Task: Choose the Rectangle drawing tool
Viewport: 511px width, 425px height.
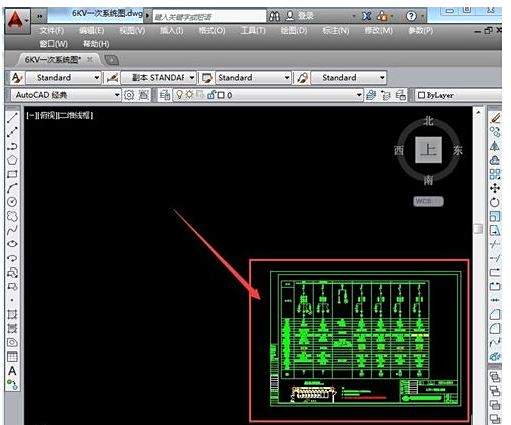Action: pyautogui.click(x=12, y=174)
